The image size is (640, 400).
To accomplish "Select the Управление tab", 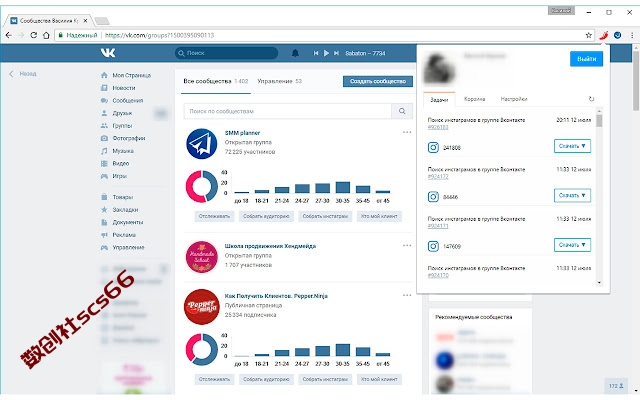I will (x=279, y=81).
